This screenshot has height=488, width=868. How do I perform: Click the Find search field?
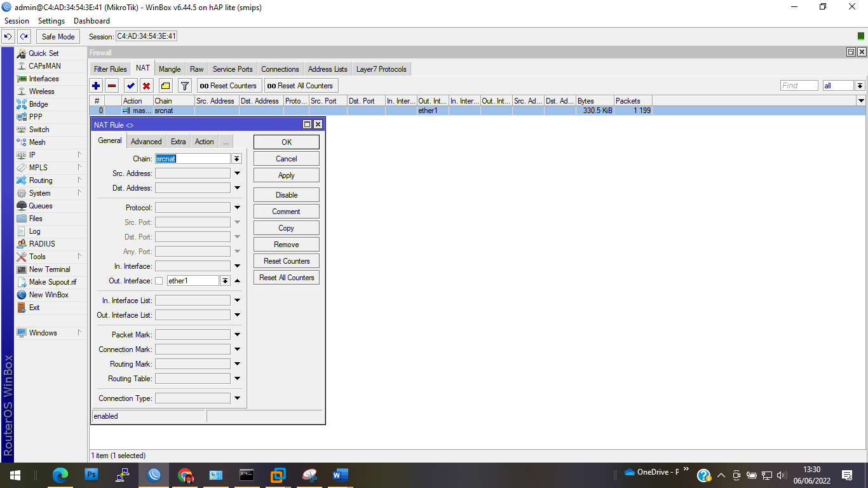click(x=799, y=86)
